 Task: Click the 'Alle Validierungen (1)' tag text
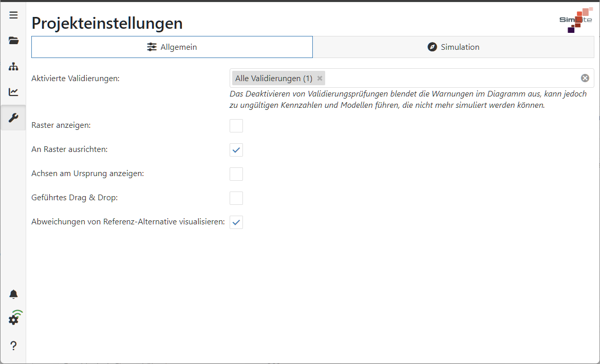click(274, 79)
